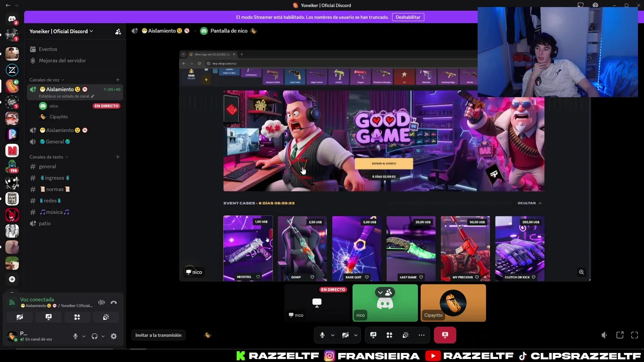Open soundboard in voice panel
The width and height of the screenshot is (644, 362).
[106, 317]
